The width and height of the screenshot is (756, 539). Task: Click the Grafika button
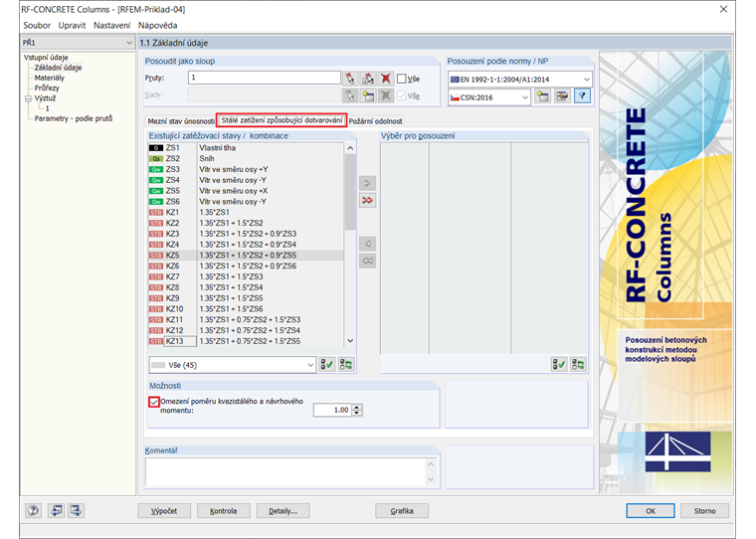[402, 510]
